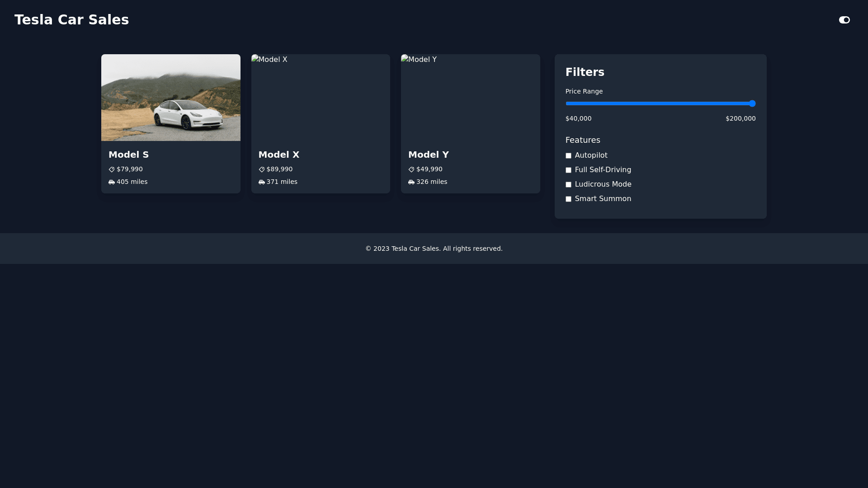Click the Model X price tag icon

[x=261, y=169]
